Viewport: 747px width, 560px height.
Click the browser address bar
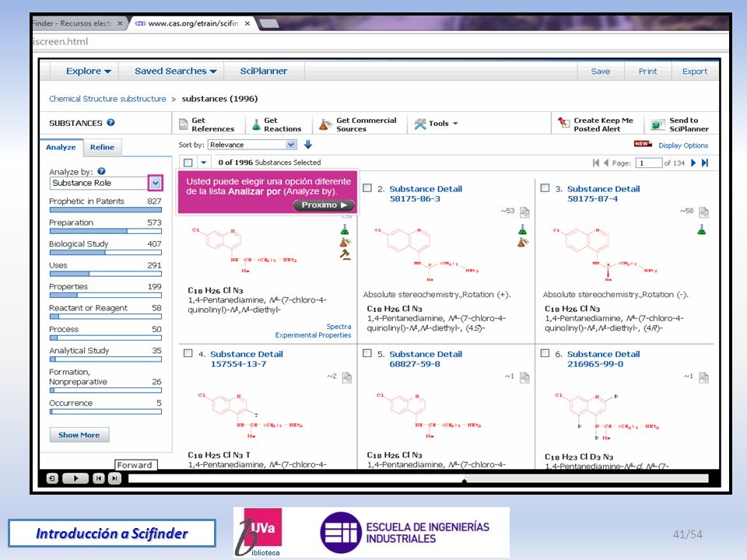381,41
